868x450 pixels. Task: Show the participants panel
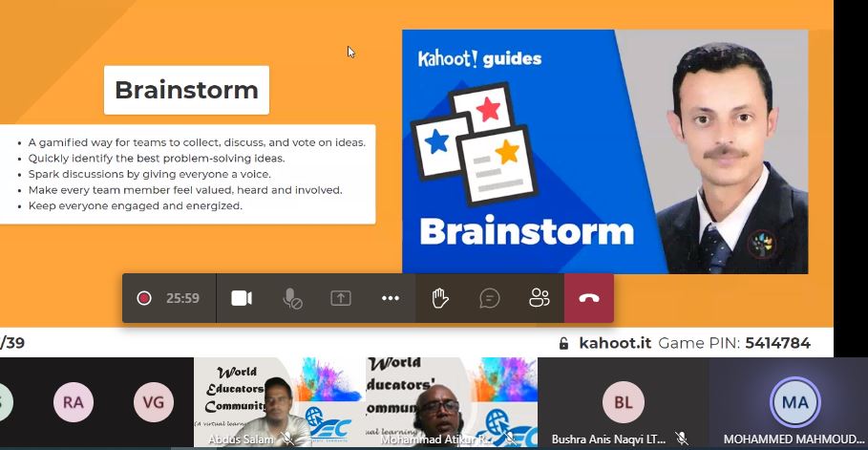pyautogui.click(x=540, y=298)
